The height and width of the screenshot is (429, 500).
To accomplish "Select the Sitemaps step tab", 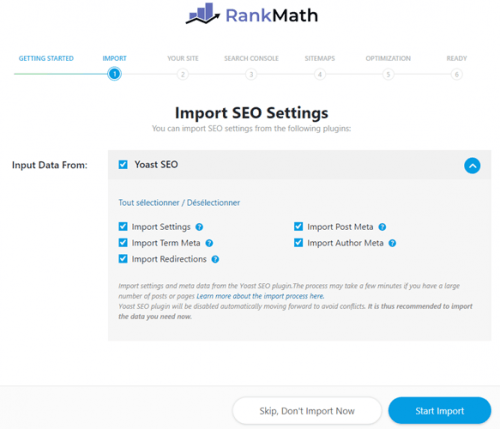I will (320, 58).
